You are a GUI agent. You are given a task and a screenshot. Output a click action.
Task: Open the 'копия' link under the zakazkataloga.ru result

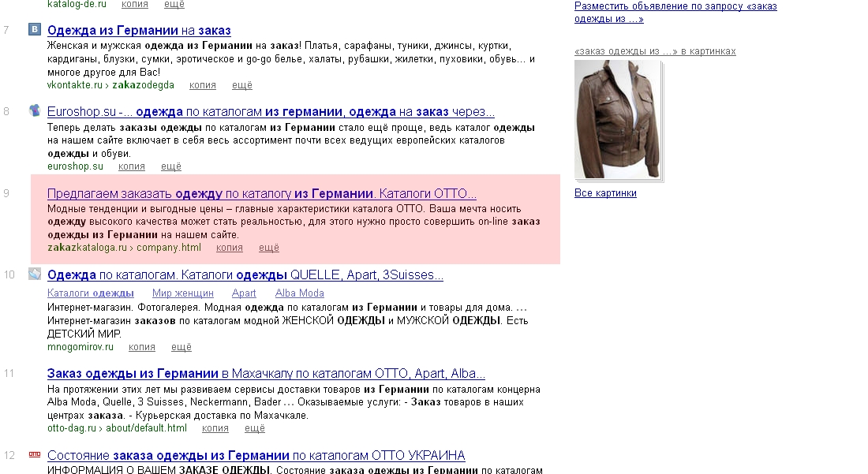[x=230, y=248]
